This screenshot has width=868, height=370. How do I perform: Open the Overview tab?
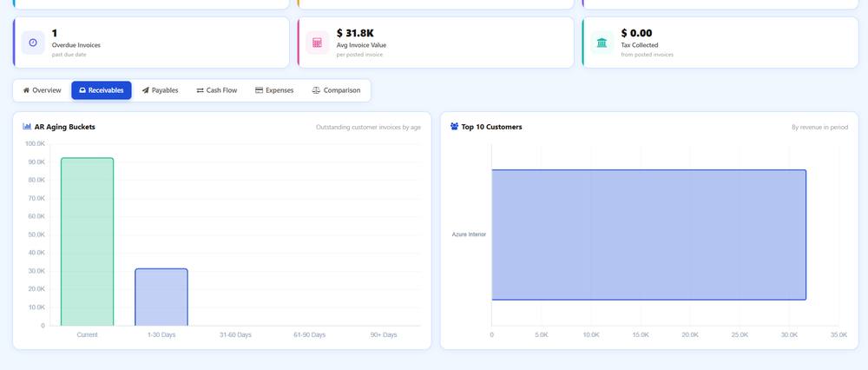point(42,90)
